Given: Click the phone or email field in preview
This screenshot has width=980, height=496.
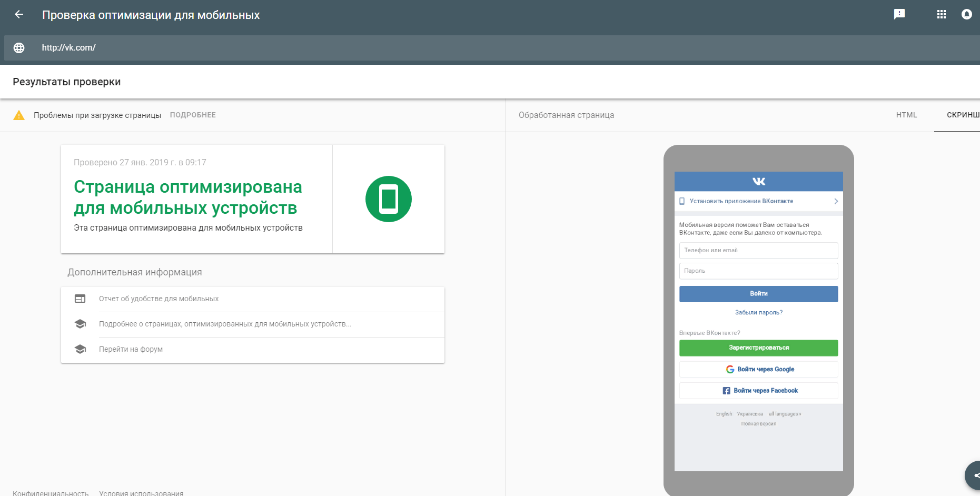Looking at the screenshot, I should [758, 250].
